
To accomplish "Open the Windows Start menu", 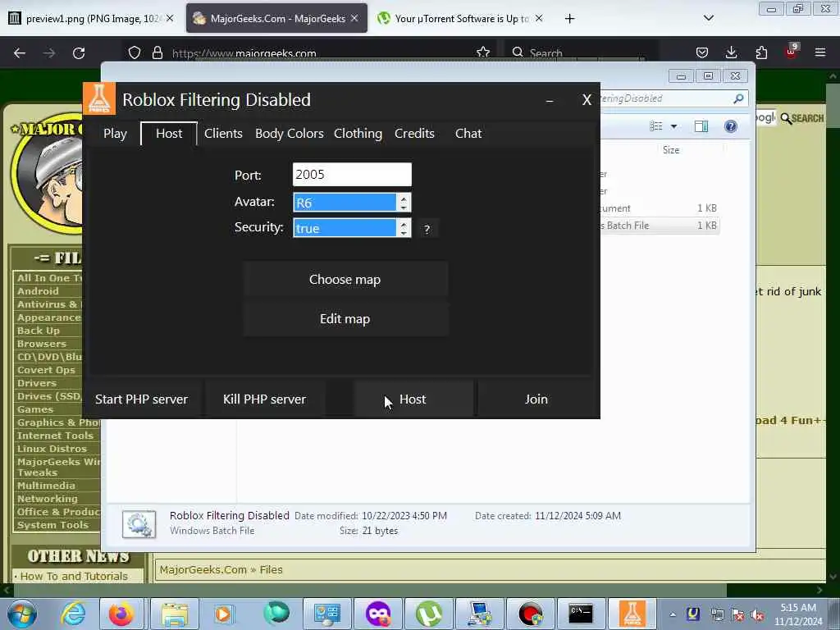I will coord(21,614).
